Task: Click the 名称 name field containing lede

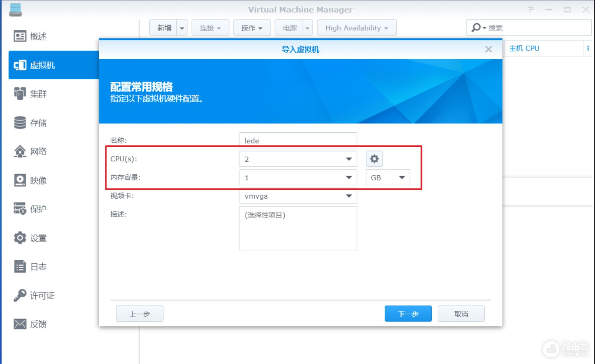Action: (x=298, y=140)
